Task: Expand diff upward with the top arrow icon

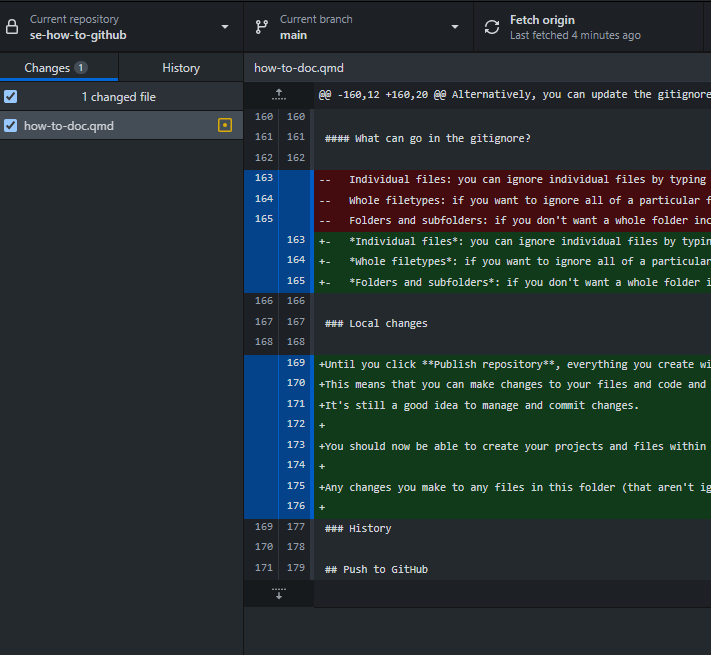Action: 279,95
